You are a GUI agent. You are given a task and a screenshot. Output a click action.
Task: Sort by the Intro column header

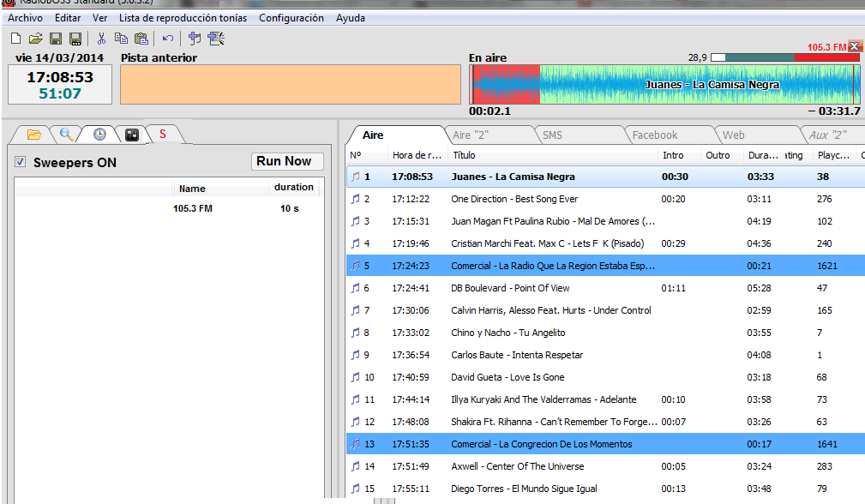click(678, 155)
